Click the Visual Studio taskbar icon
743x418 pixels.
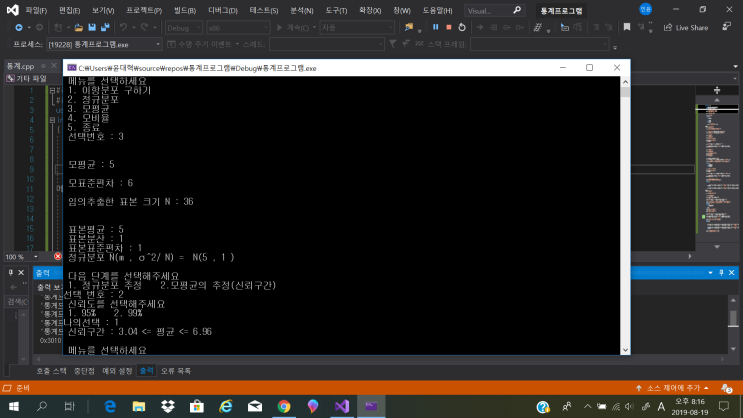tap(342, 406)
